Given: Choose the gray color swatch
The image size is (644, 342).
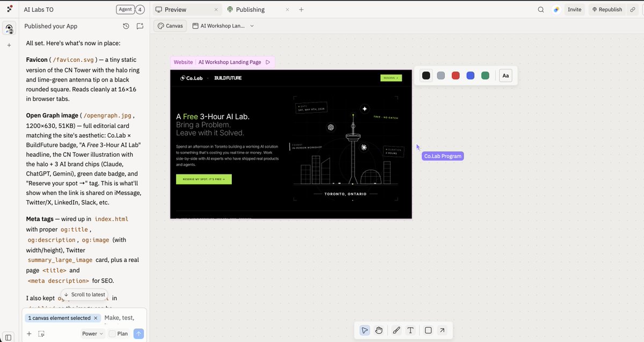Looking at the screenshot, I should point(441,76).
